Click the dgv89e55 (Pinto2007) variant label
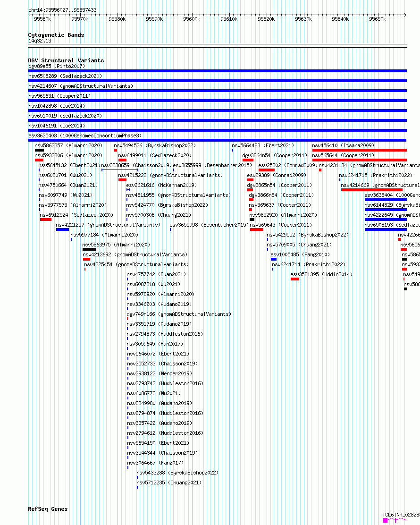 click(x=57, y=66)
